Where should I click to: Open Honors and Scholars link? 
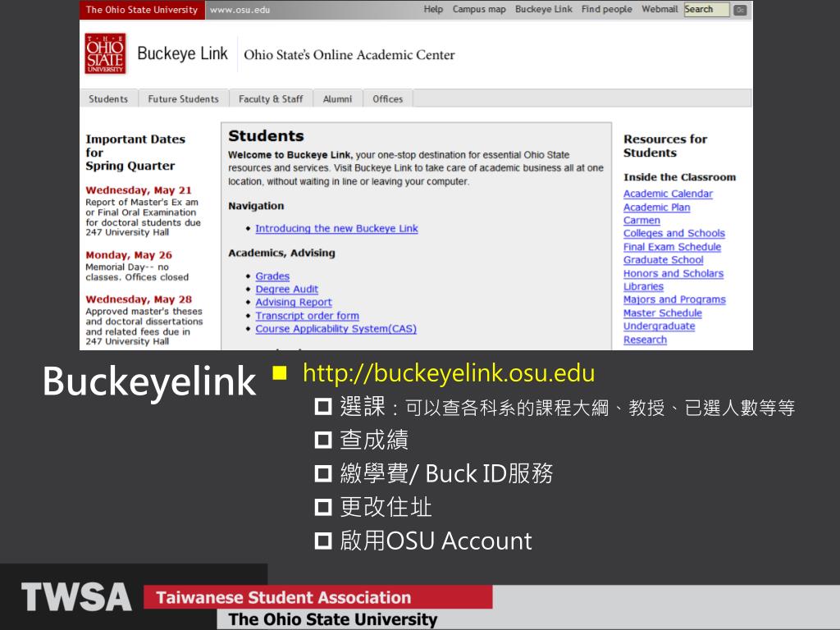[x=673, y=273]
